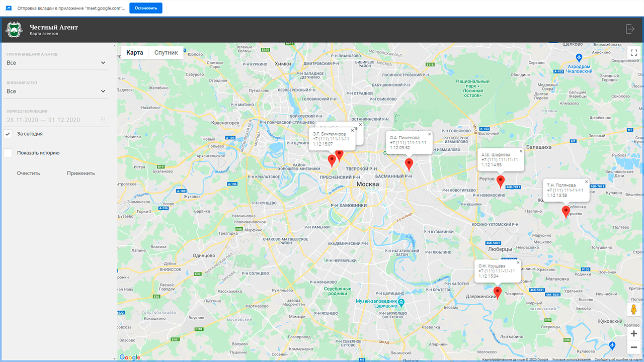Click the Применить button
The width and height of the screenshot is (644, 362).
(x=81, y=173)
